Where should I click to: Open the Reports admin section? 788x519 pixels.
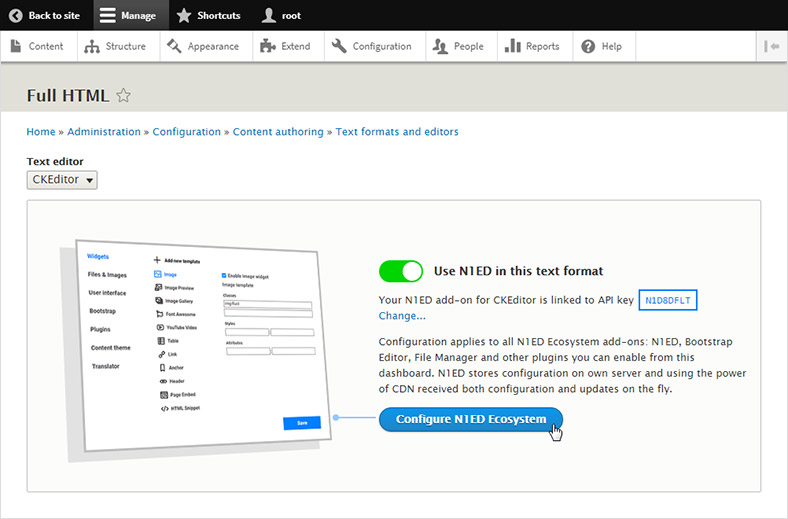coord(535,46)
